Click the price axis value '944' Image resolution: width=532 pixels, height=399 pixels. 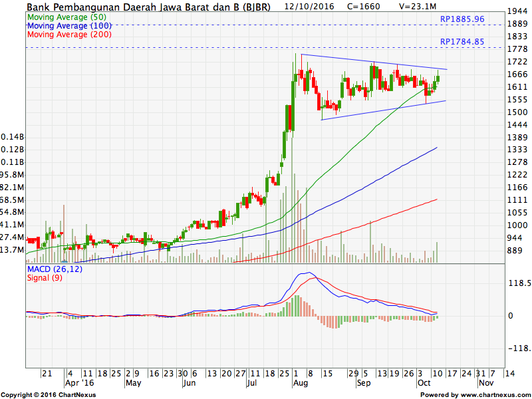(515, 238)
